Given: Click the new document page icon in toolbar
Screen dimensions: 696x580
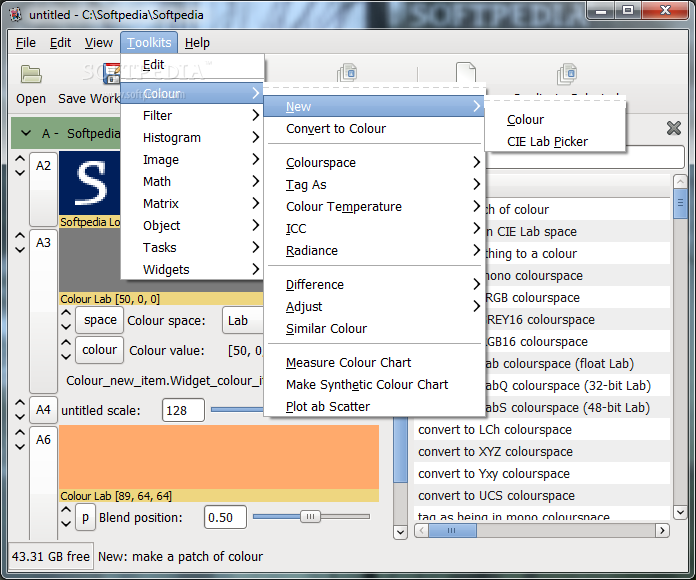Looking at the screenshot, I should (x=466, y=74).
